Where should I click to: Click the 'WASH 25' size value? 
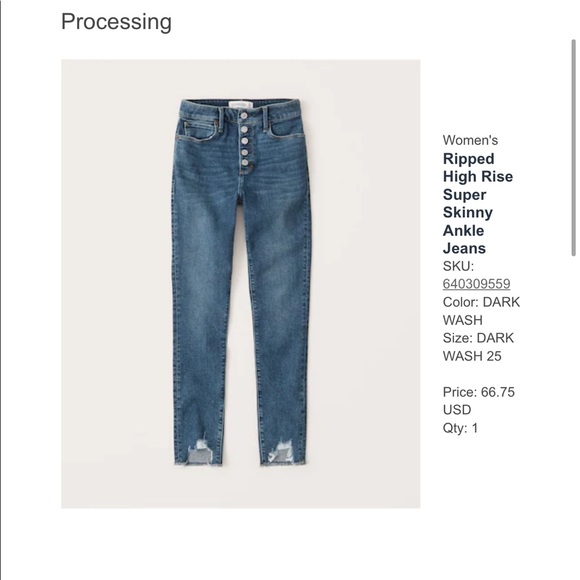pyautogui.click(x=472, y=356)
